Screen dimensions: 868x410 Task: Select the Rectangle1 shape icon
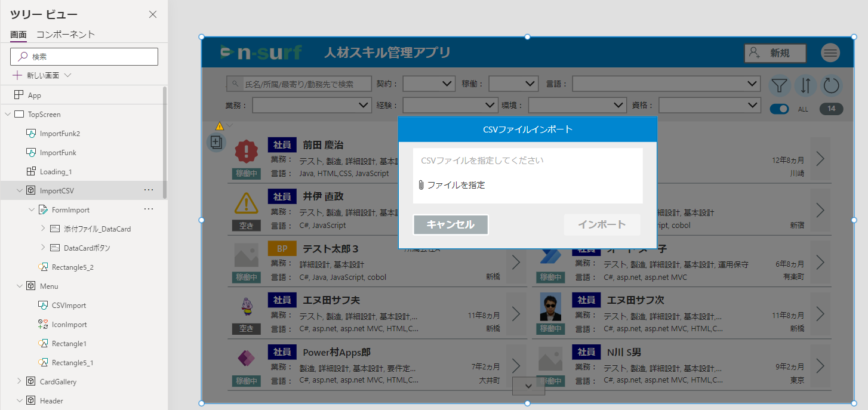coord(43,343)
